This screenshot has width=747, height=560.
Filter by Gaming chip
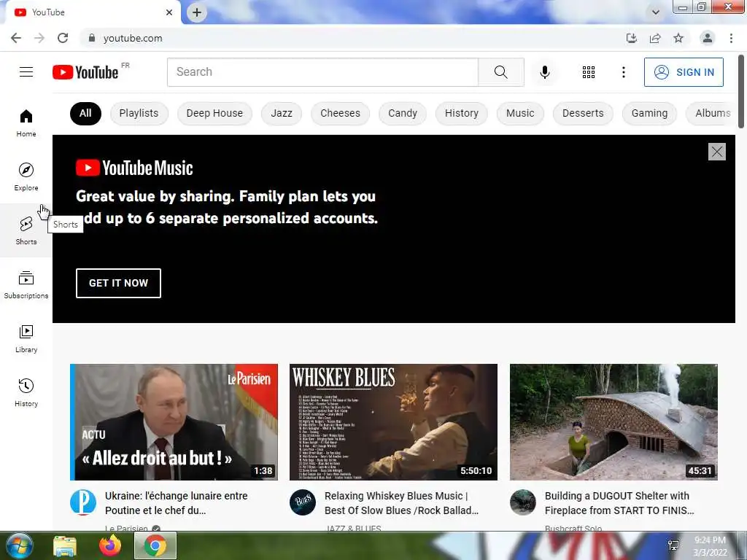(x=649, y=113)
